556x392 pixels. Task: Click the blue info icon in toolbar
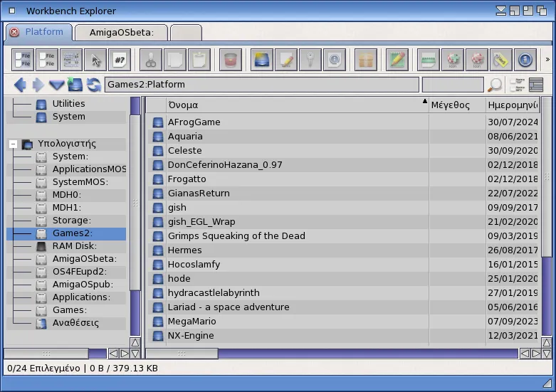525,60
